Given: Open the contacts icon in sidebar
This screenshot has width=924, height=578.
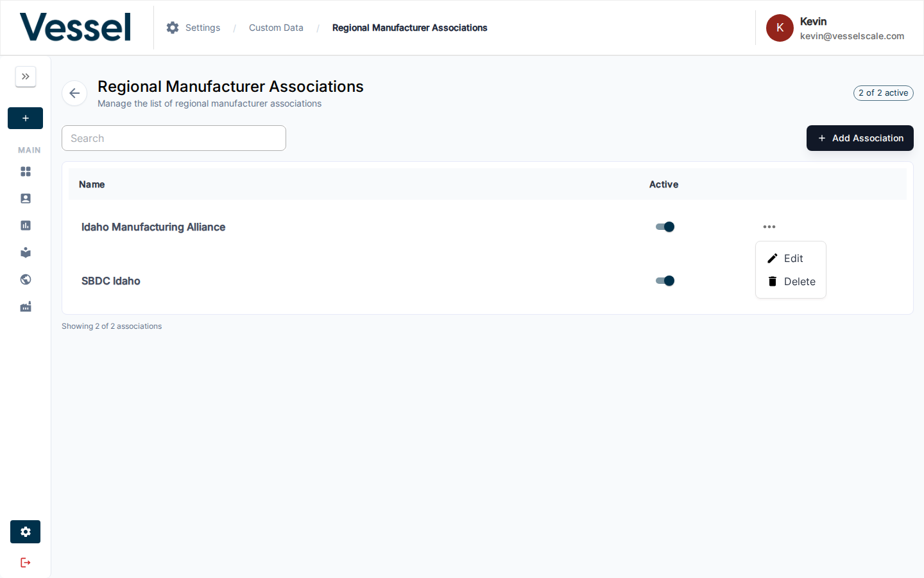Looking at the screenshot, I should click(x=26, y=198).
